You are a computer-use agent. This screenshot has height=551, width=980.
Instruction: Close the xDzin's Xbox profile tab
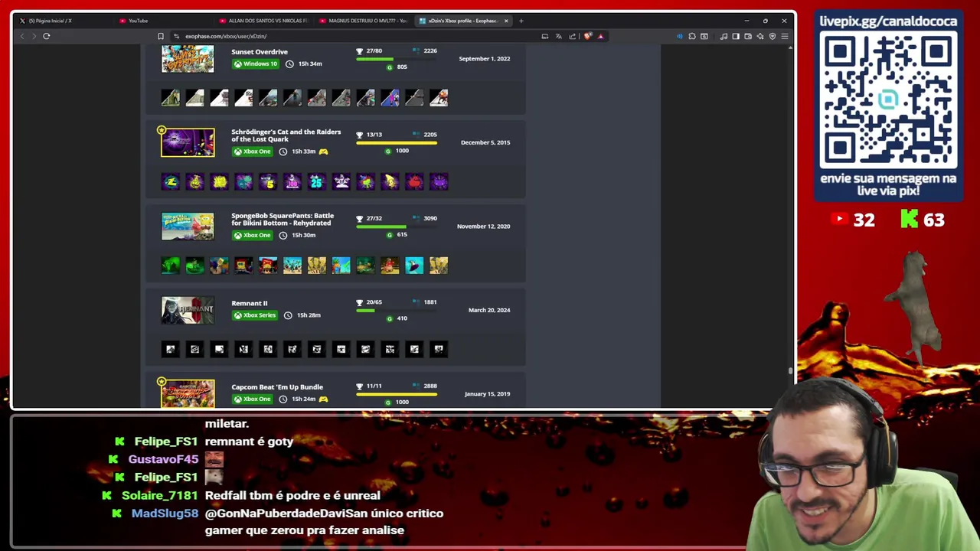coord(506,21)
